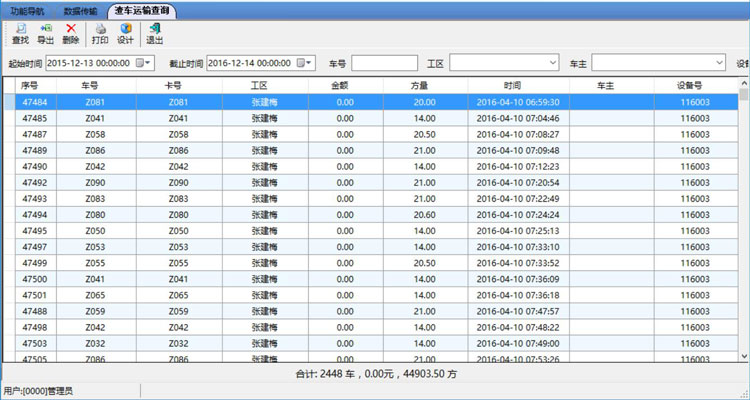Open calendar picker for 起始时间 field
Image resolution: width=750 pixels, height=400 pixels.
(149, 63)
